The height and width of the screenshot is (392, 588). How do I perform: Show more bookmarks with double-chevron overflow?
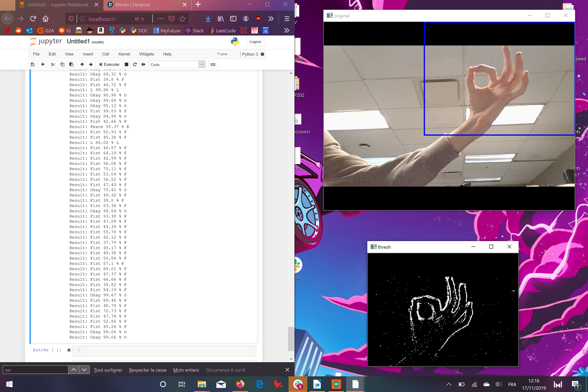pos(287,31)
